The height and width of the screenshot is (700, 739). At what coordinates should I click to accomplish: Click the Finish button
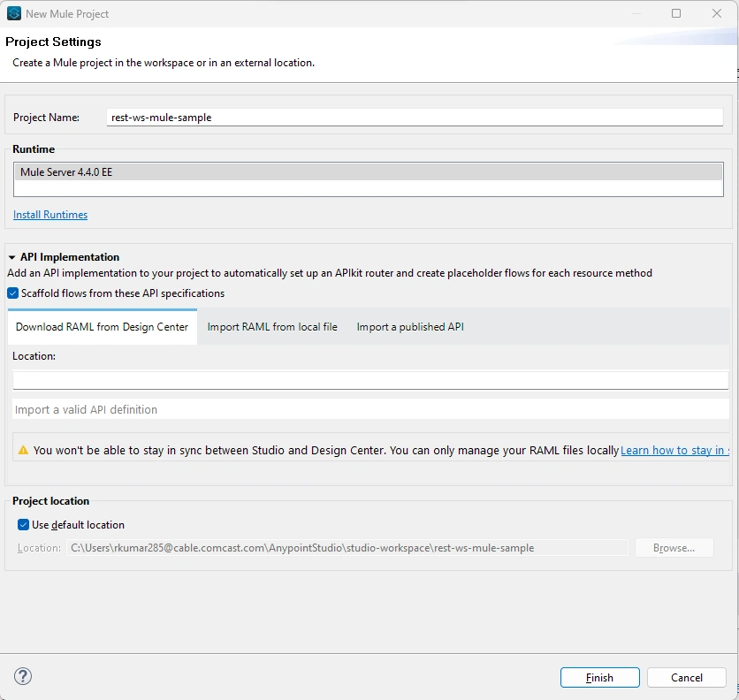coord(599,677)
